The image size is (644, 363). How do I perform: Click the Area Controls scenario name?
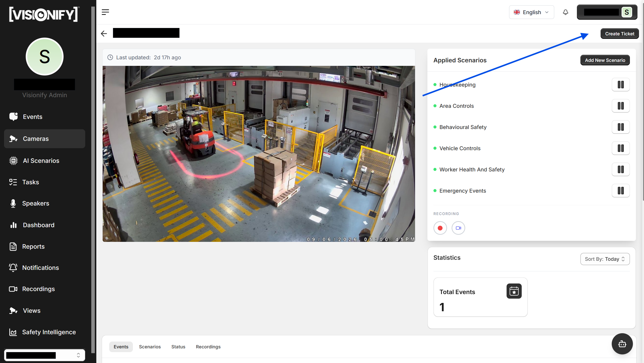click(x=456, y=106)
